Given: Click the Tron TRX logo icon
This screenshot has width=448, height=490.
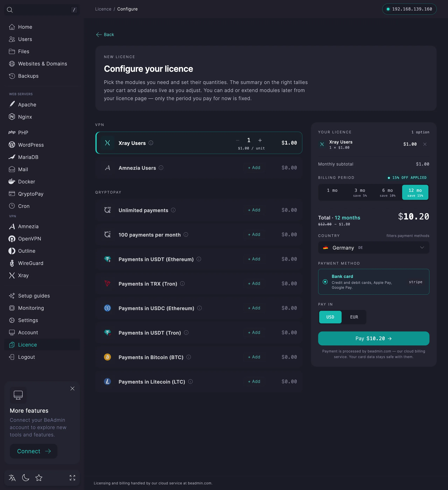Looking at the screenshot, I should tap(107, 283).
